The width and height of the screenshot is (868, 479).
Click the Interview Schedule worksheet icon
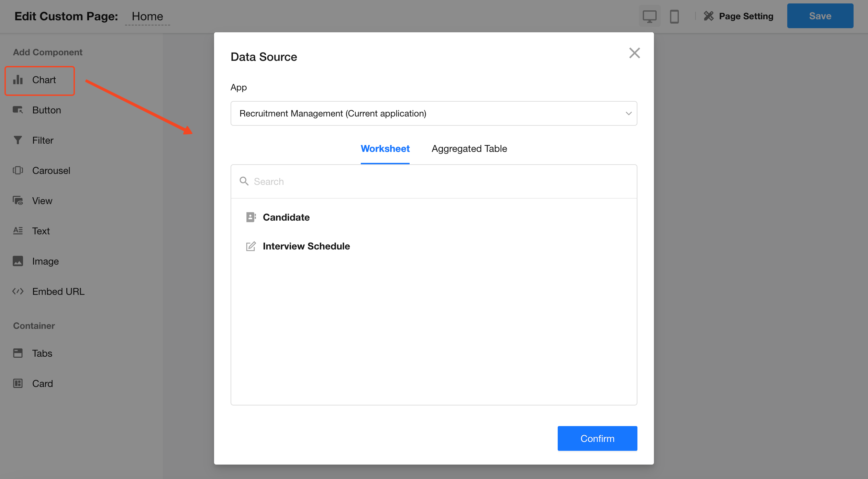point(251,246)
